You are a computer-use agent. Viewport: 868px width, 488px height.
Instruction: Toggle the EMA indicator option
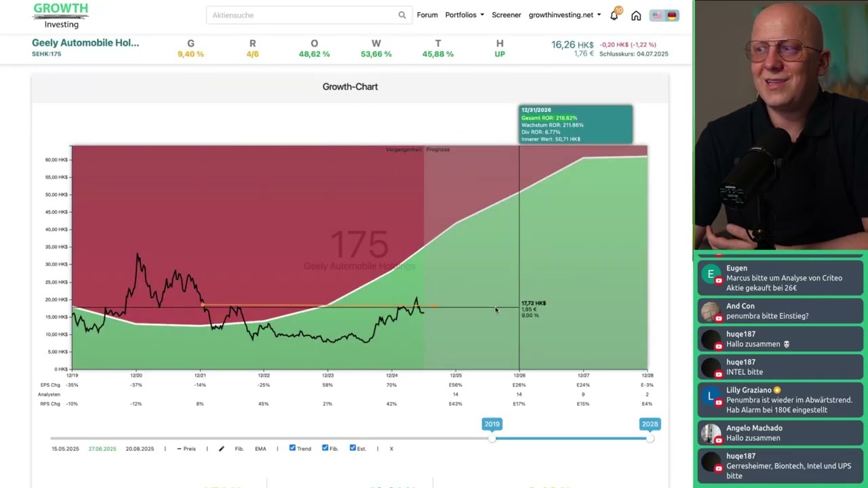[x=260, y=449]
